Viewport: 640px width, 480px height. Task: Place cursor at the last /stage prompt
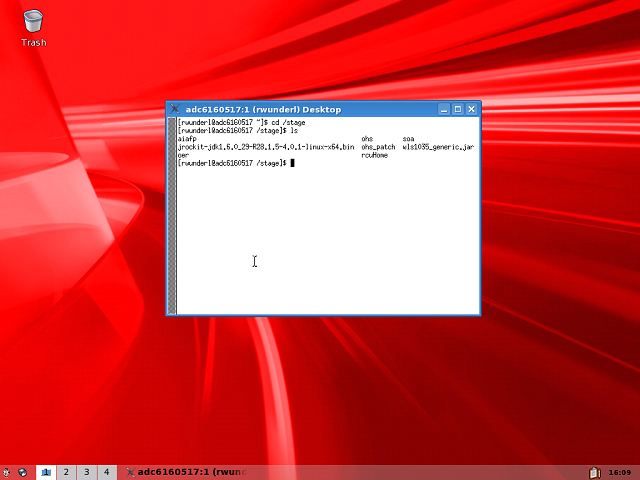(292, 163)
